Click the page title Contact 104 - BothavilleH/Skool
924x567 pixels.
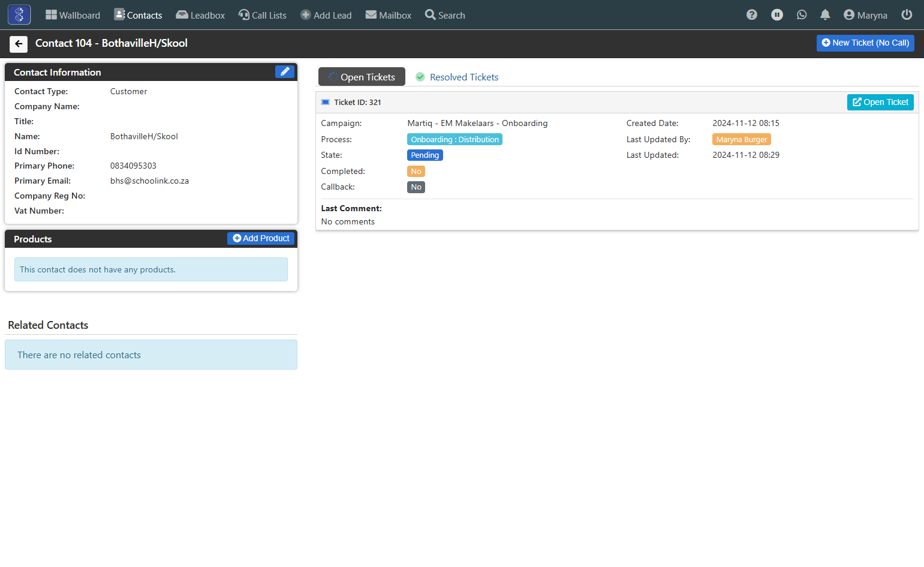[x=112, y=43]
